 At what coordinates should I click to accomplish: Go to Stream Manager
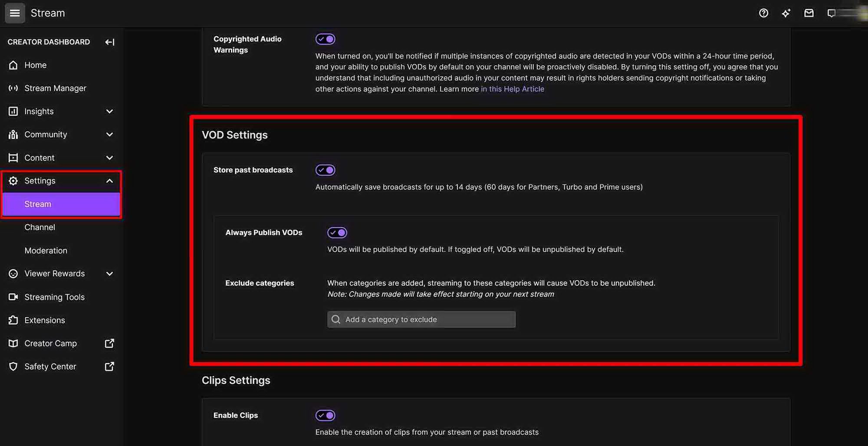pyautogui.click(x=55, y=88)
